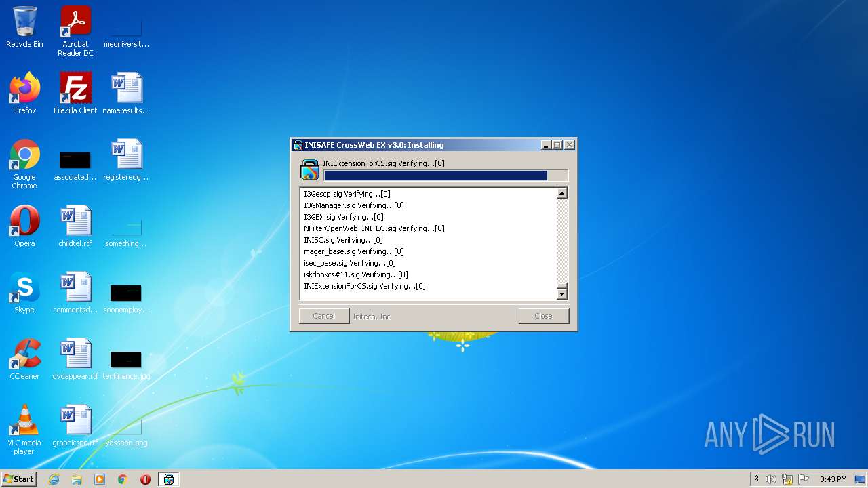The height and width of the screenshot is (488, 868).
Task: Open FileZilla Client shortcut
Action: 75,94
